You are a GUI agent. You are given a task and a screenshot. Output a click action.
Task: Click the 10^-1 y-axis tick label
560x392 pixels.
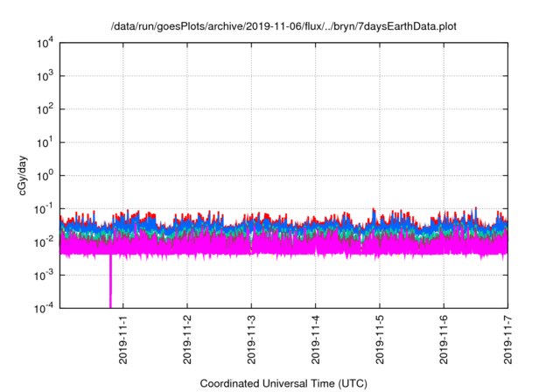pos(42,208)
